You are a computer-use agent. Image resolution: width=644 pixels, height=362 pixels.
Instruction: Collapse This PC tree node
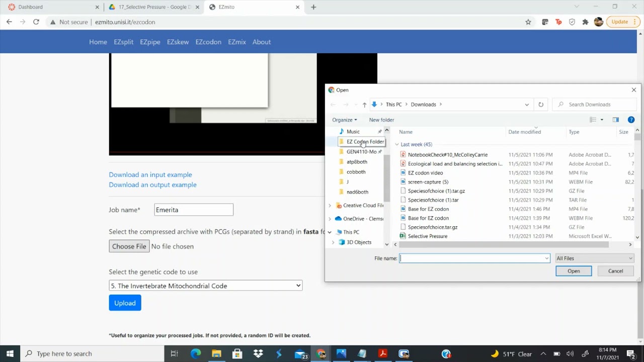[330, 232]
